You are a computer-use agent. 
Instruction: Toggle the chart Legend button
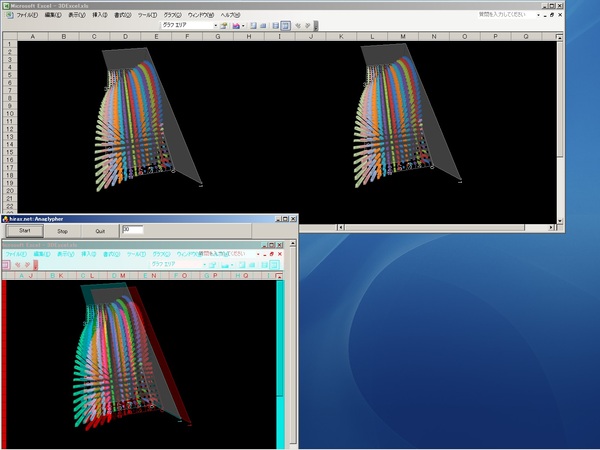pyautogui.click(x=252, y=25)
